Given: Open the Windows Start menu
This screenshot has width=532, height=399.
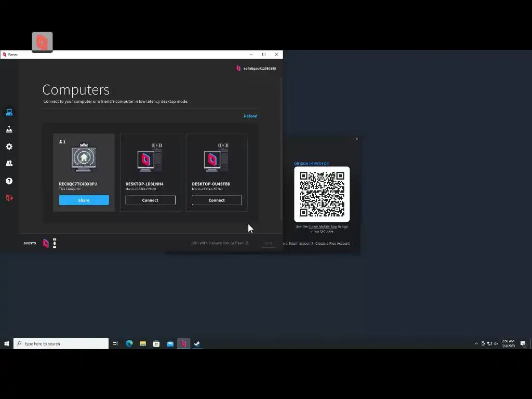Looking at the screenshot, I should pos(6,344).
